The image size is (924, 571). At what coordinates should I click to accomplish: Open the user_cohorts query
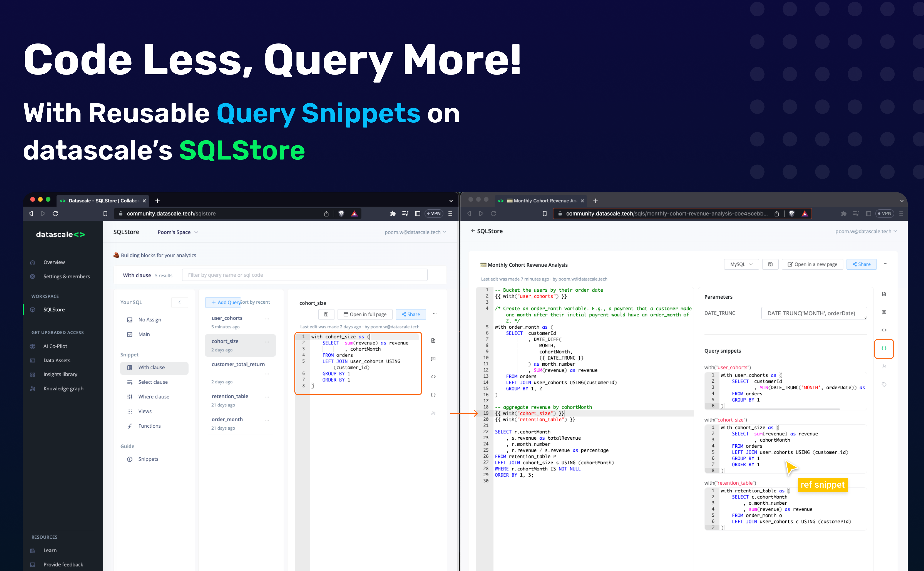(227, 318)
